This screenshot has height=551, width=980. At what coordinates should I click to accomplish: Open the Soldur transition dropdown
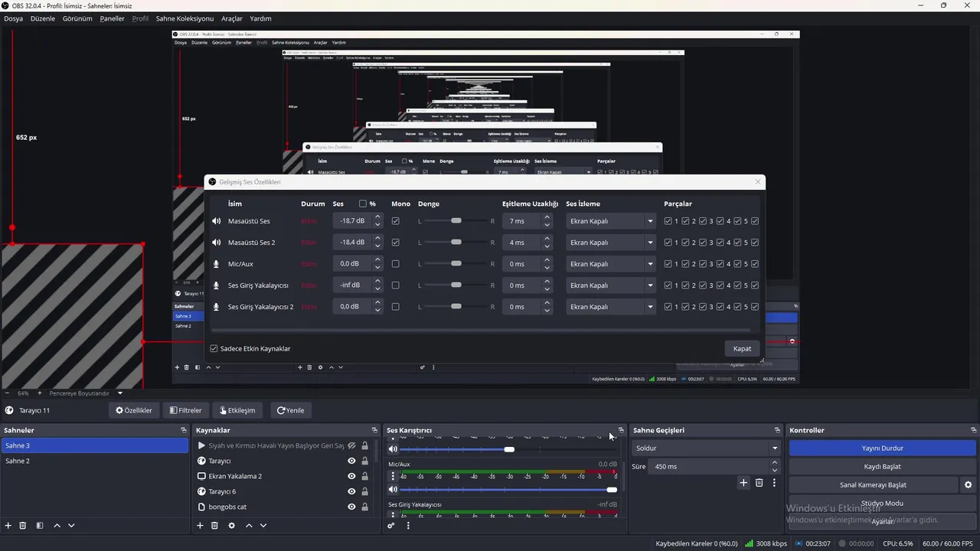(x=706, y=448)
